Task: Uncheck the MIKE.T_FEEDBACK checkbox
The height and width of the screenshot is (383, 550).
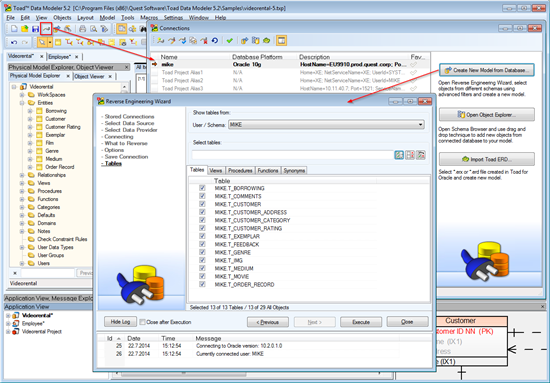Action: [x=202, y=244]
